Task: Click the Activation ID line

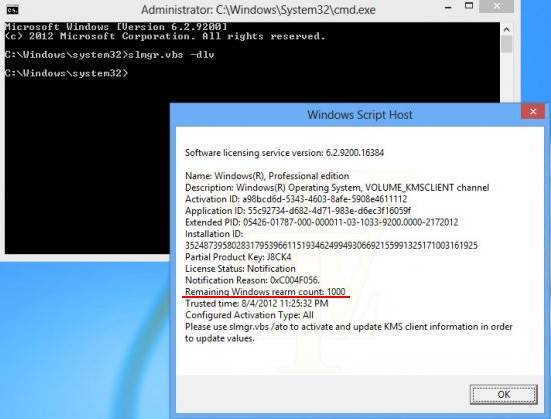Action: [296, 199]
